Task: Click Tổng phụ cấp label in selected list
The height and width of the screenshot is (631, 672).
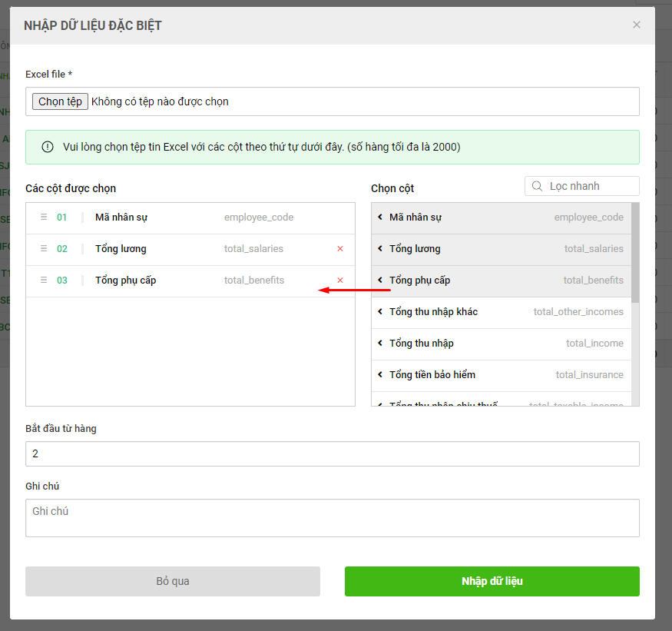Action: click(x=126, y=280)
